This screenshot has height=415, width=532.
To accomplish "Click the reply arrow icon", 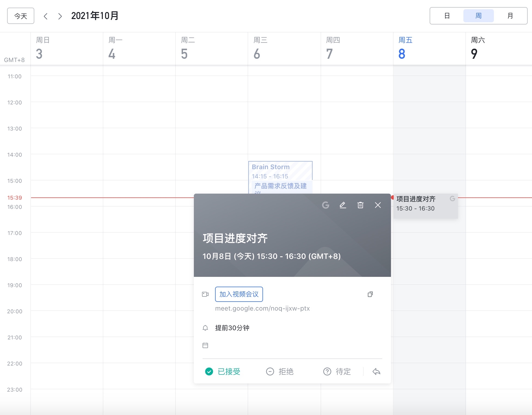I will point(376,371).
